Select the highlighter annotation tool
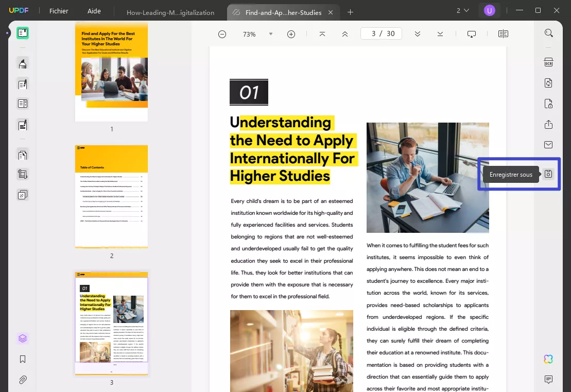Screen dimensions: 571x392 coord(23,63)
